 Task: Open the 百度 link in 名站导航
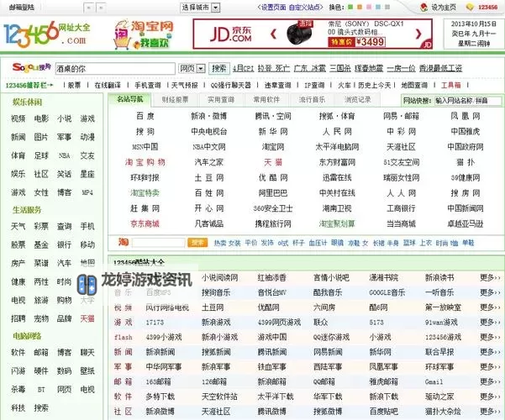point(145,115)
